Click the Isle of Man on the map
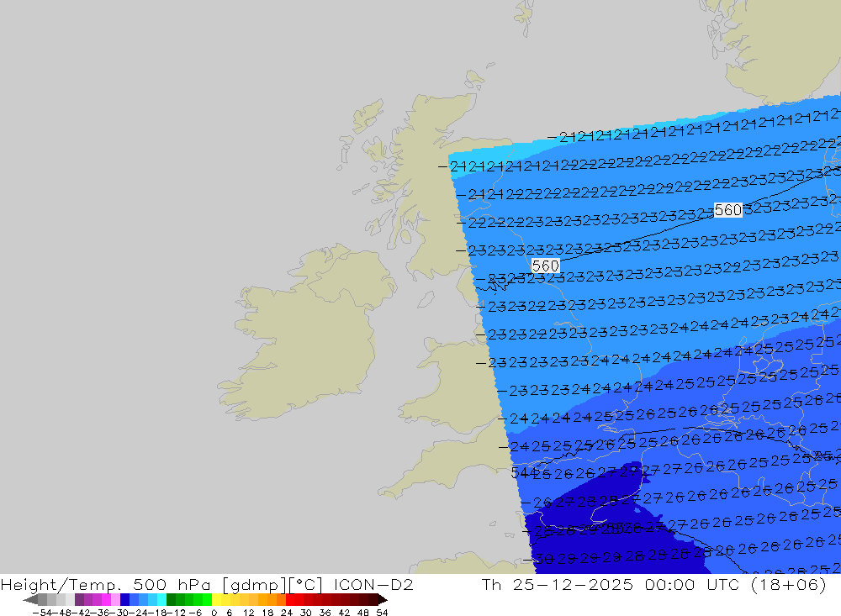 [426, 299]
